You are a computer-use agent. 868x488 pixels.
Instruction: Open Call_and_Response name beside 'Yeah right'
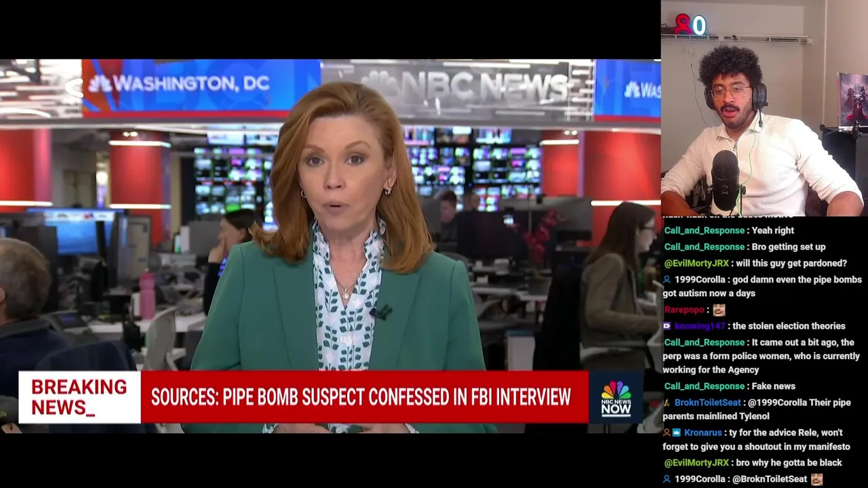pos(705,230)
